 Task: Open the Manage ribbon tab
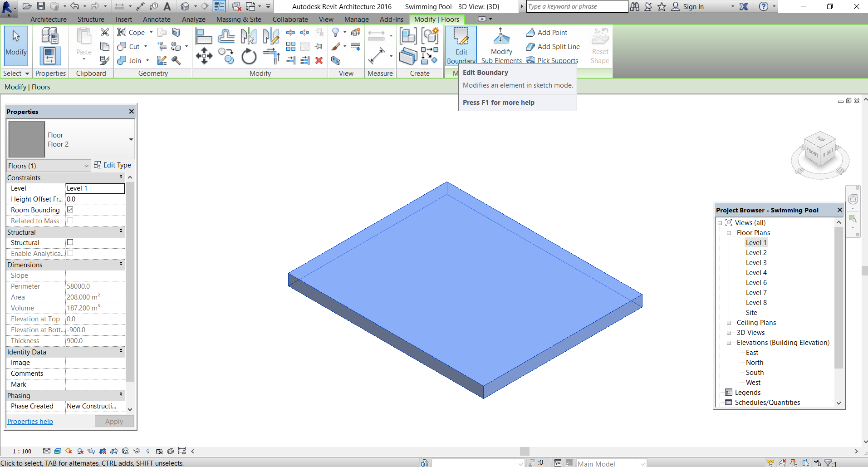[x=356, y=19]
